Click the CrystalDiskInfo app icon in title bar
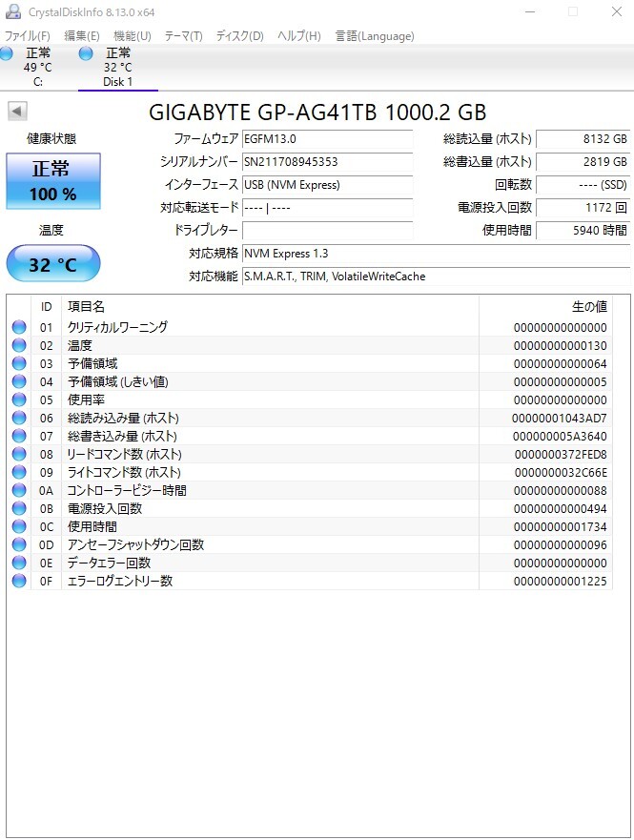This screenshot has width=634, height=840. tap(12, 11)
